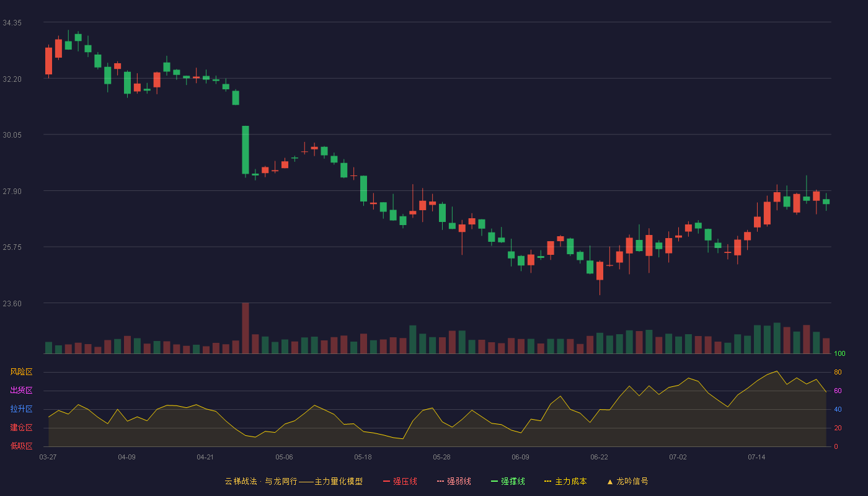
Task: Click the 27.90 price axis label
Action: point(12,192)
